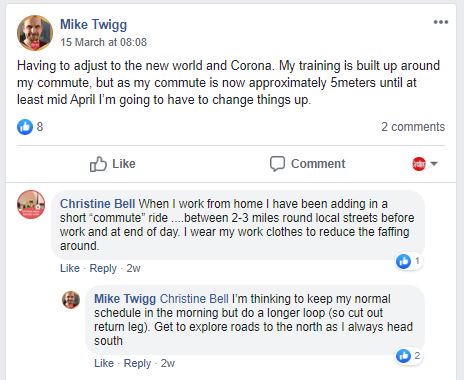
Task: View the like reaction on Christine Bell's comment
Action: (408, 261)
